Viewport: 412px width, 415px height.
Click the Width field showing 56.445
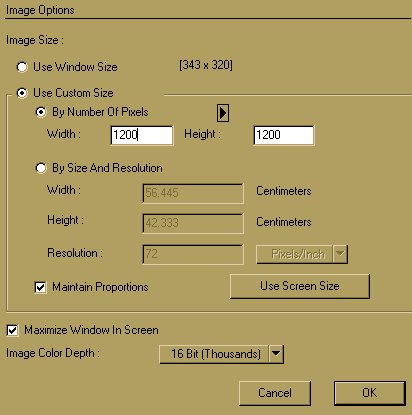click(x=193, y=193)
